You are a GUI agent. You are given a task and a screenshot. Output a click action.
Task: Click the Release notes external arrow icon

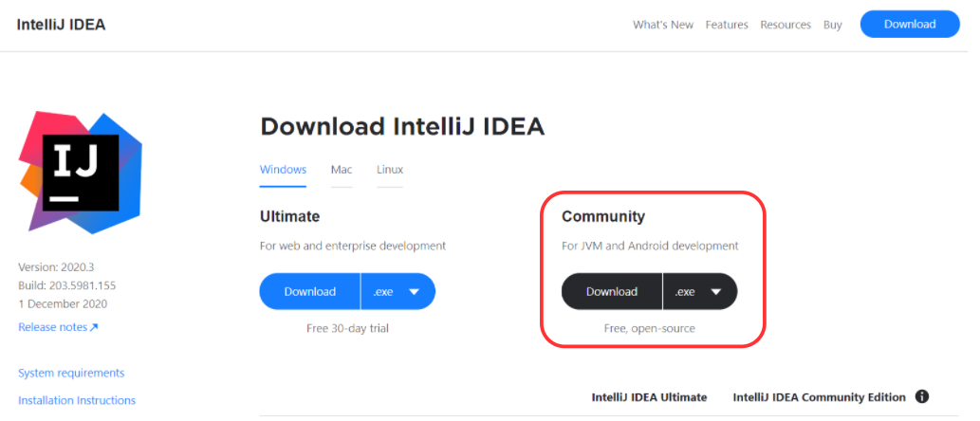click(94, 328)
